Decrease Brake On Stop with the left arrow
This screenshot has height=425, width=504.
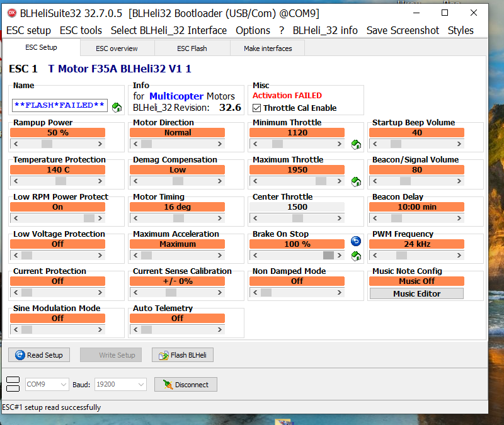pos(255,256)
